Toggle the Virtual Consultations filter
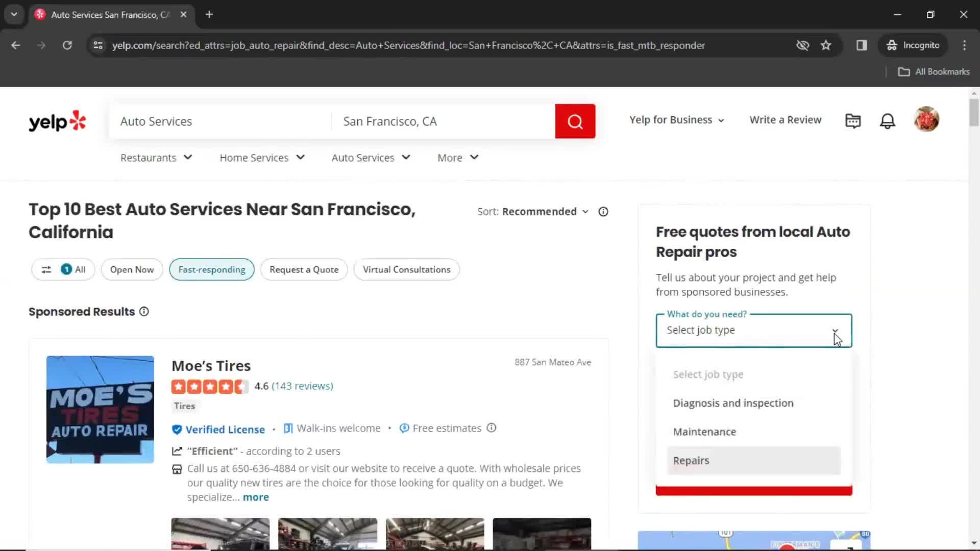 pyautogui.click(x=406, y=269)
